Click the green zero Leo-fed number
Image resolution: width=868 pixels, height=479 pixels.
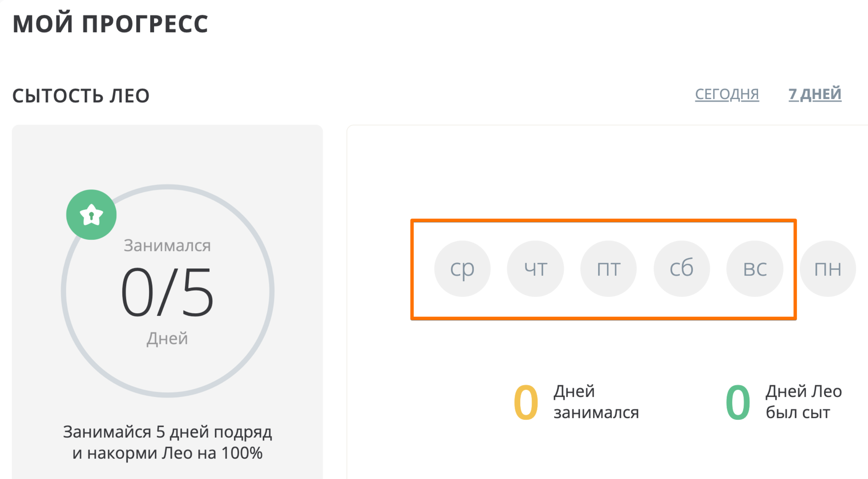[x=738, y=402]
